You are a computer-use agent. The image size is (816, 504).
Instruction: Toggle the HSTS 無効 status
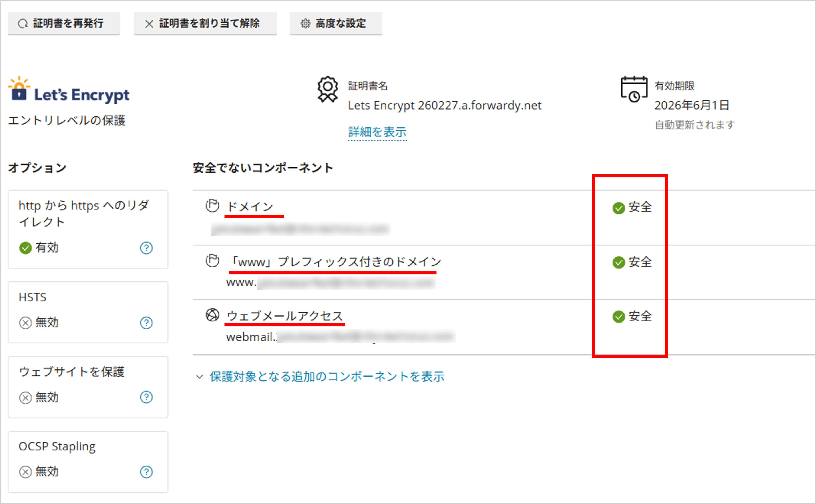click(x=39, y=322)
